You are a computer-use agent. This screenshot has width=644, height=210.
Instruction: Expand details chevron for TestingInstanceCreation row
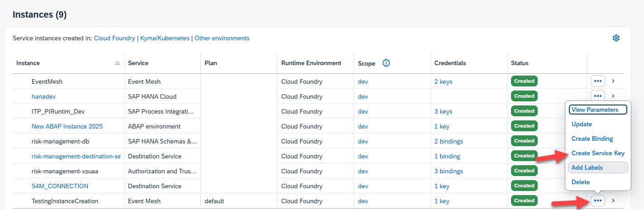click(x=613, y=200)
